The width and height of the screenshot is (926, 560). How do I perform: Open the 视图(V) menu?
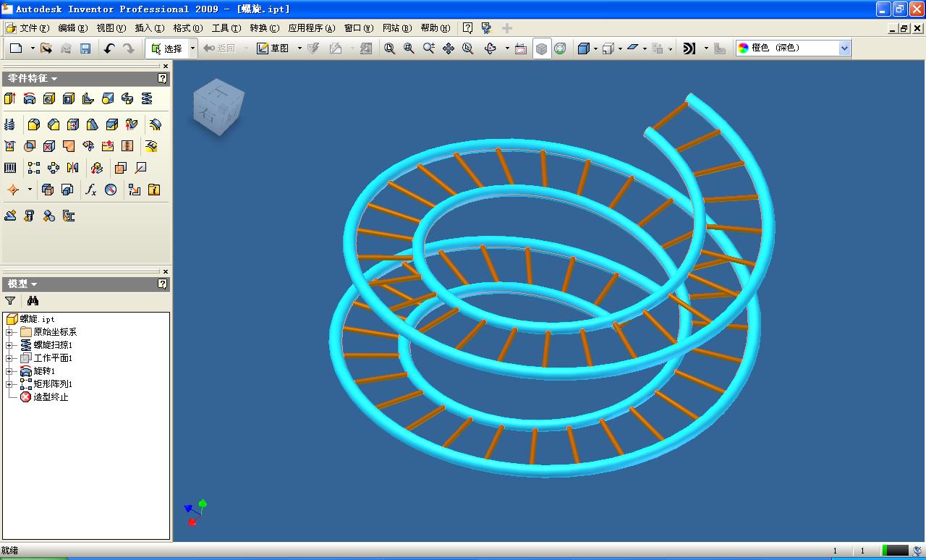pyautogui.click(x=111, y=28)
